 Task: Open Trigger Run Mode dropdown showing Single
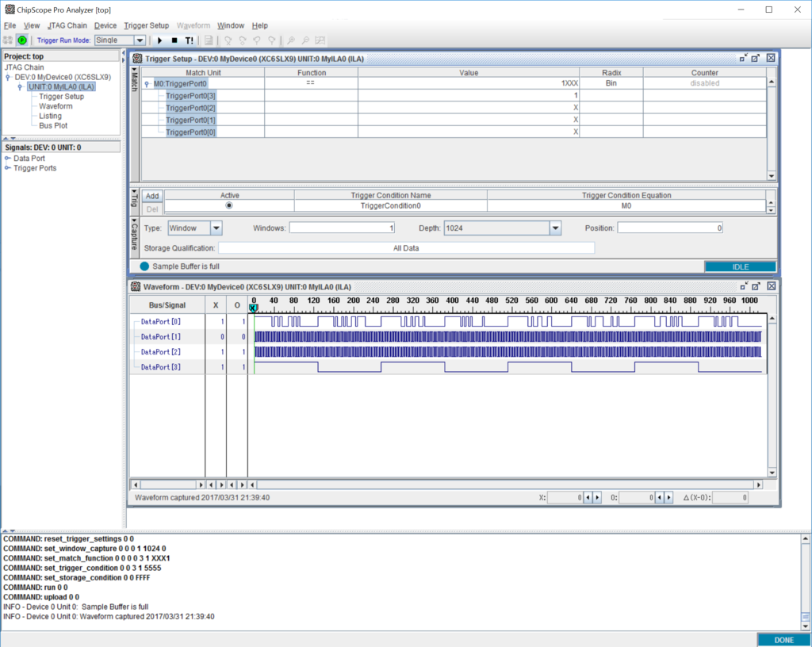[x=120, y=40]
